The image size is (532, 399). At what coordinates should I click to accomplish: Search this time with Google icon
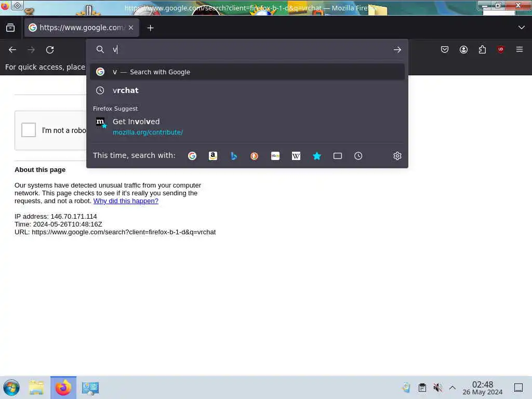coord(192,156)
